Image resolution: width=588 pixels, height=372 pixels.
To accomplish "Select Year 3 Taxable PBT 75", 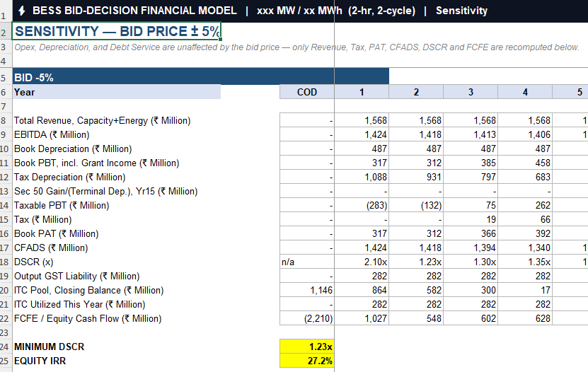I will [471, 206].
